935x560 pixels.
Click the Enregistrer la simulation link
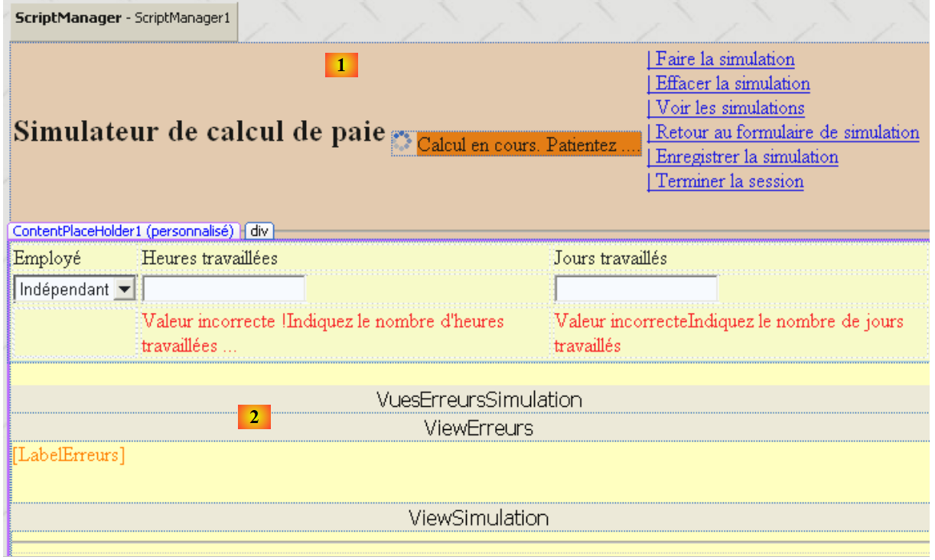742,157
